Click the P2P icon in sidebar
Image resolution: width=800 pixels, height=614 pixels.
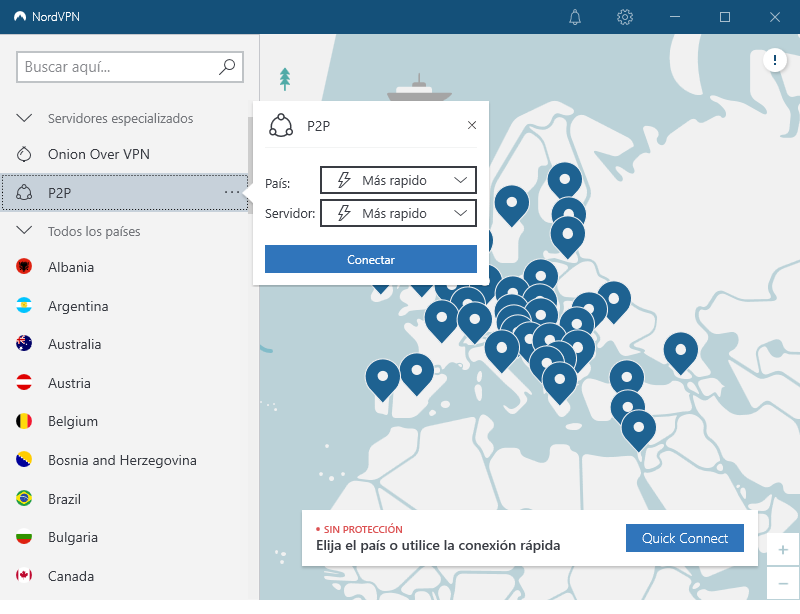[x=24, y=192]
